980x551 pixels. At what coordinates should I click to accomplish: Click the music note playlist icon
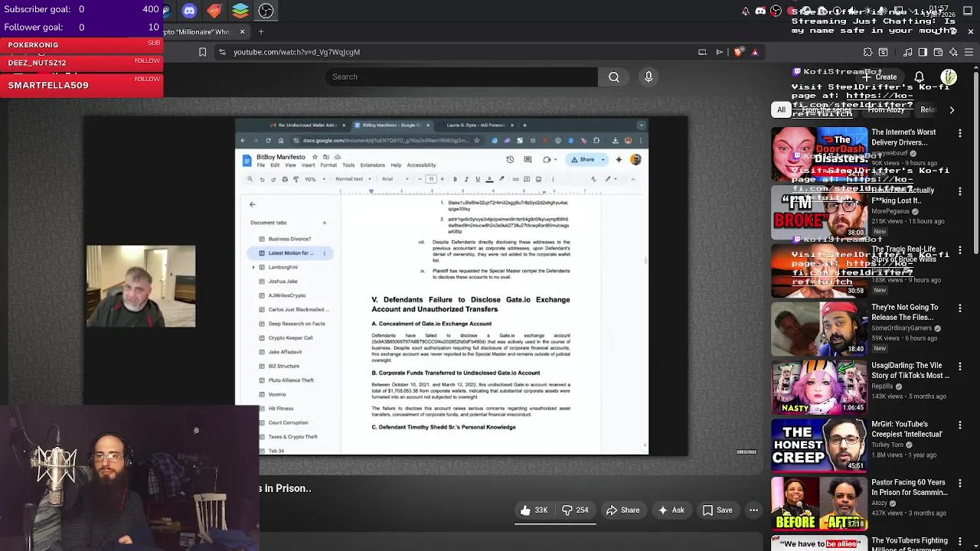point(908,52)
